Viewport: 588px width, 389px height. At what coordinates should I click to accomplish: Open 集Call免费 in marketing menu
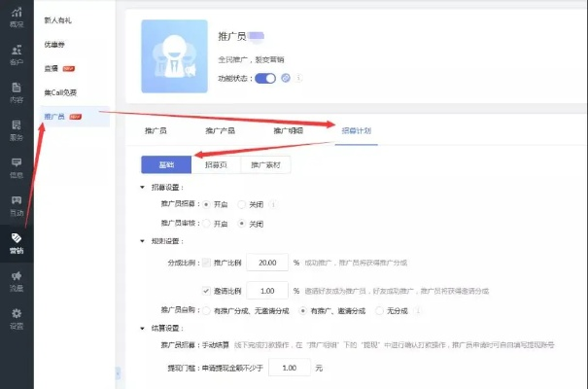(60, 92)
